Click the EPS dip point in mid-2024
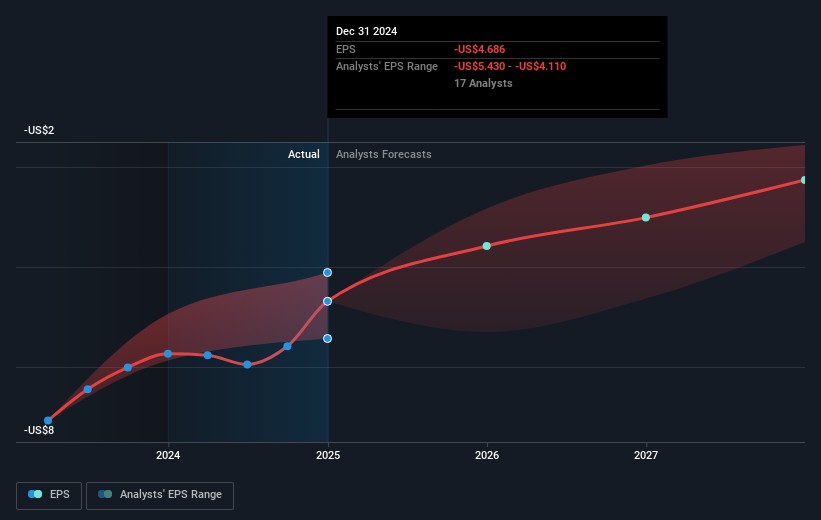The width and height of the screenshot is (821, 520). click(247, 364)
